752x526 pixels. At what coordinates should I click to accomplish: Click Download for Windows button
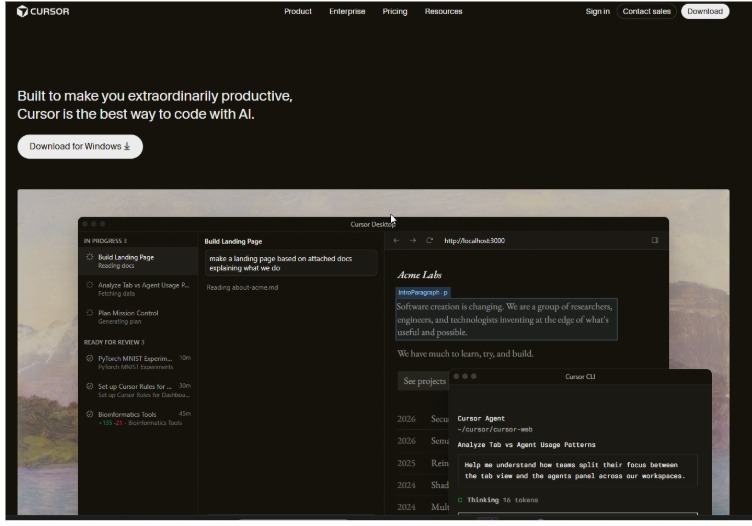click(x=80, y=146)
